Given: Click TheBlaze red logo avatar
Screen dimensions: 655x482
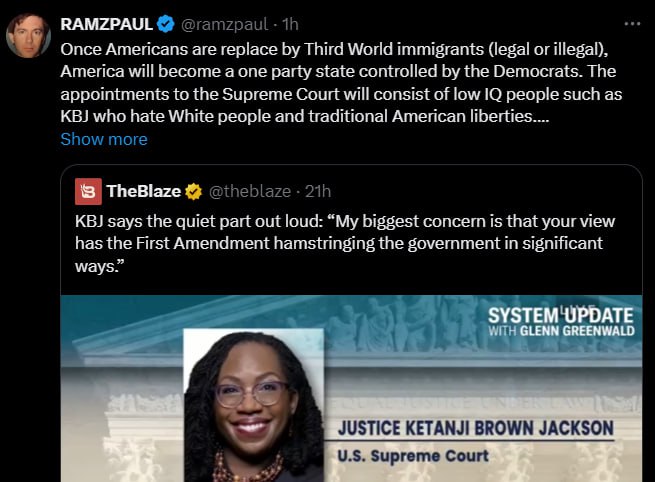Looking at the screenshot, I should 88,191.
